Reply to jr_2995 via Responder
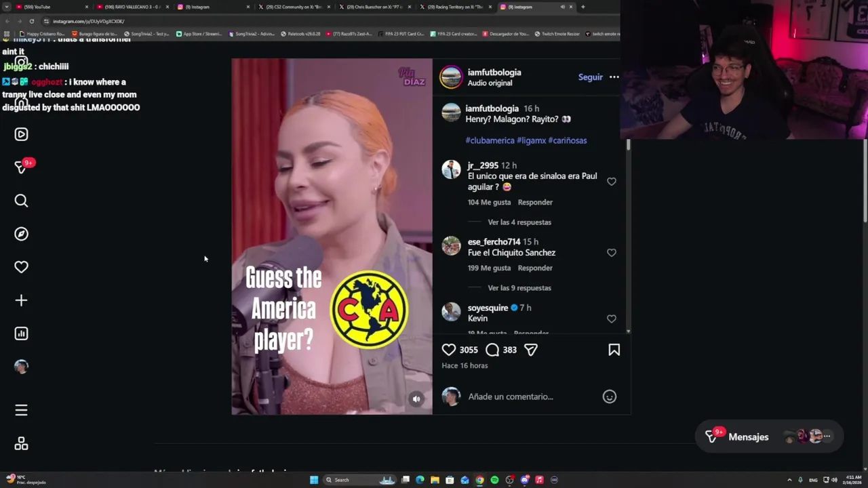Image resolution: width=868 pixels, height=488 pixels. coord(535,203)
